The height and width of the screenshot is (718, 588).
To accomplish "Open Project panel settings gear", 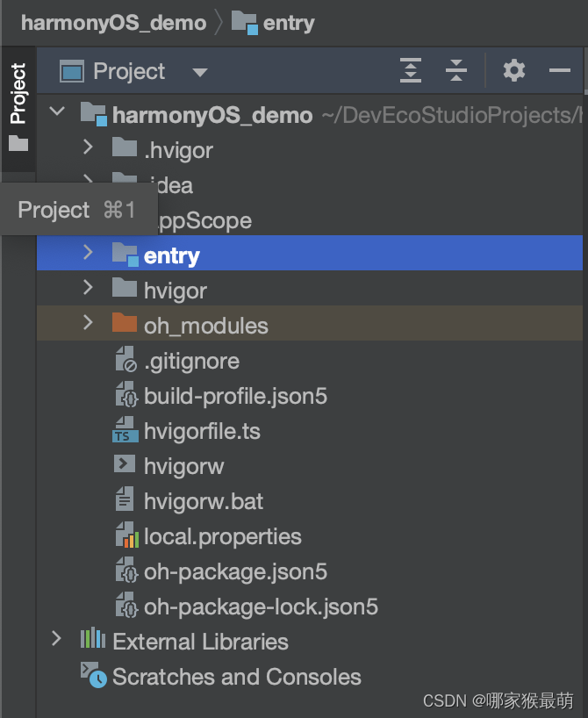I will click(x=514, y=71).
